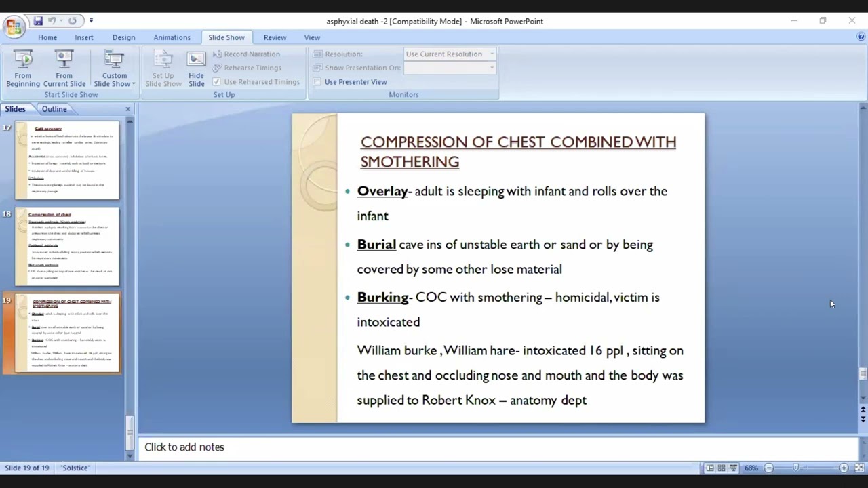Image resolution: width=868 pixels, height=488 pixels.
Task: Click the Monitors group label
Action: (x=403, y=94)
